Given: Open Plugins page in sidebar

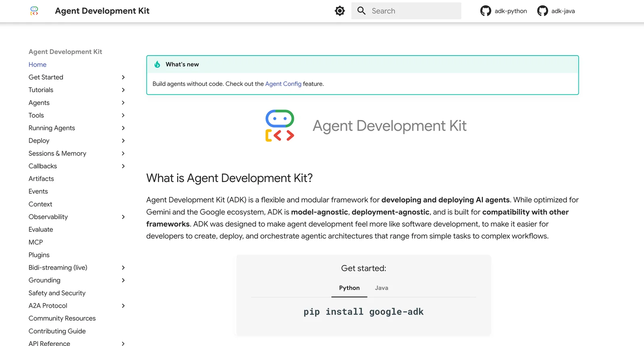Looking at the screenshot, I should (39, 255).
